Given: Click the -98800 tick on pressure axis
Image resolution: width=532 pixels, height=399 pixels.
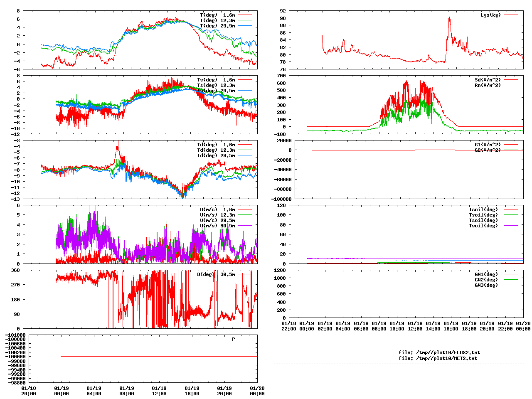Looking at the screenshot, I should point(17,383).
